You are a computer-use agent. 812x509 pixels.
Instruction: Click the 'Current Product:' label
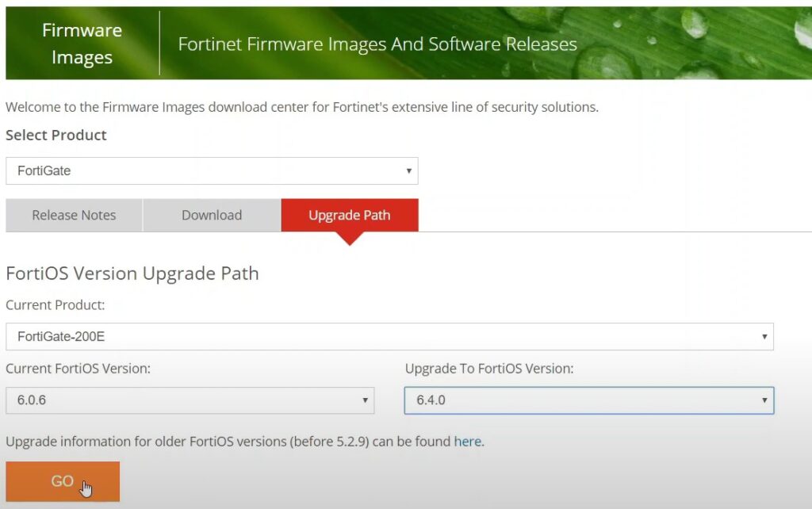[x=55, y=305]
